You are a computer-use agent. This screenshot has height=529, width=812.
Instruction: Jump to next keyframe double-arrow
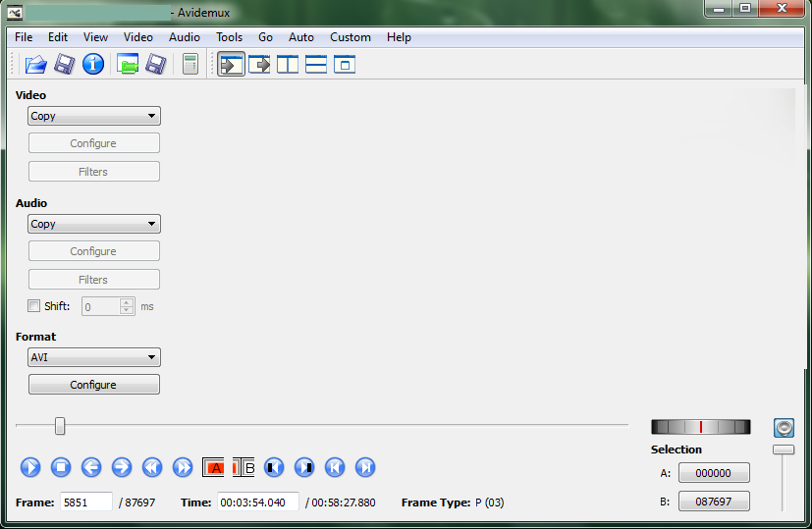point(183,467)
